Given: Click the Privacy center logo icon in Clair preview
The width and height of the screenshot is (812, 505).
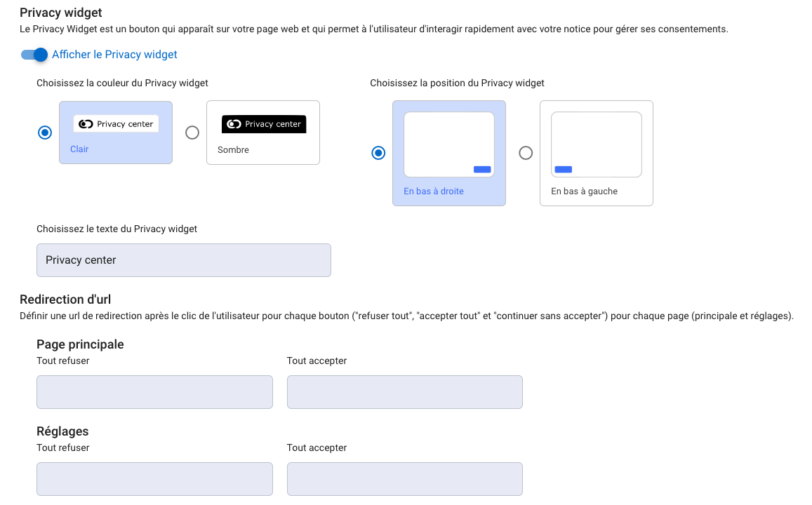Looking at the screenshot, I should coord(86,123).
